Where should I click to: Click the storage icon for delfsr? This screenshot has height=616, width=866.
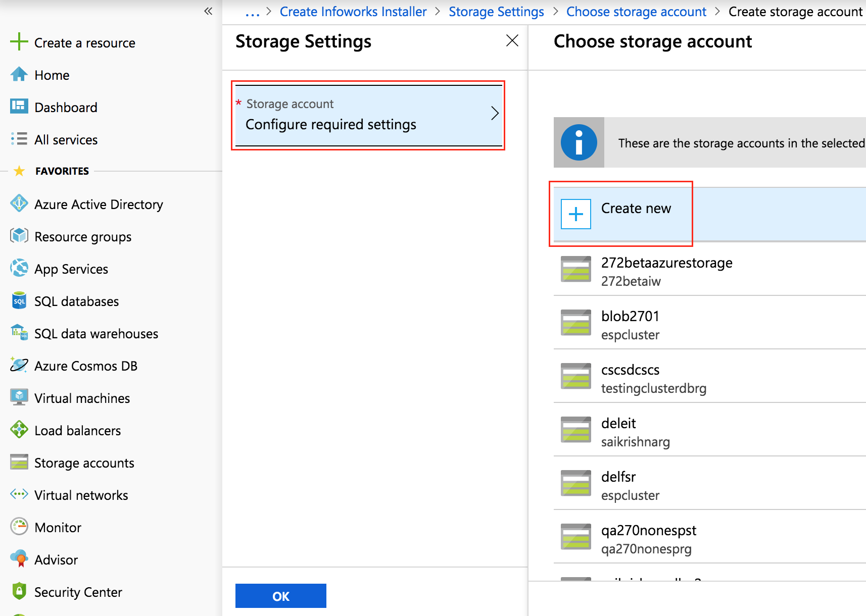[x=576, y=483]
